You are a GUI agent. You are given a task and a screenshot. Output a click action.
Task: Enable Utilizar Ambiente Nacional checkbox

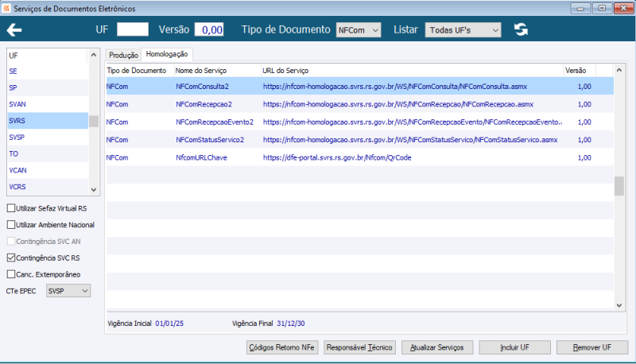coord(11,225)
